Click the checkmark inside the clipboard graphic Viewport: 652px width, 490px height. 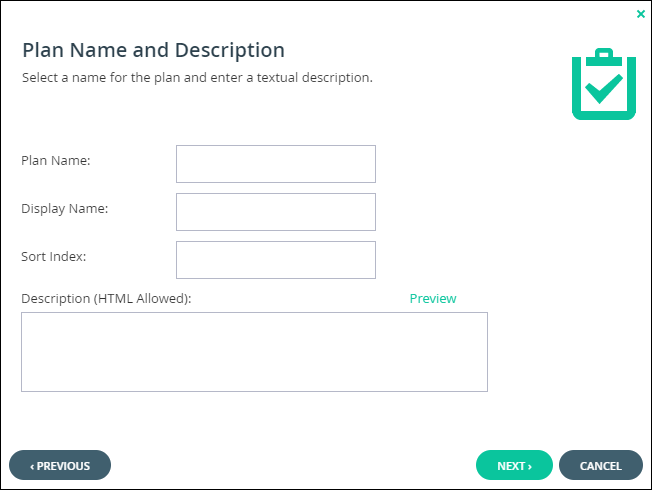(x=604, y=89)
